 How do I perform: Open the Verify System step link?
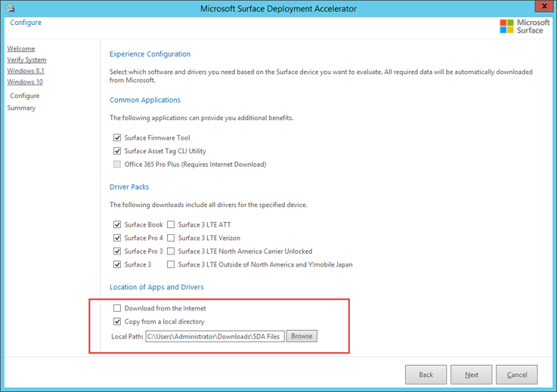point(26,60)
